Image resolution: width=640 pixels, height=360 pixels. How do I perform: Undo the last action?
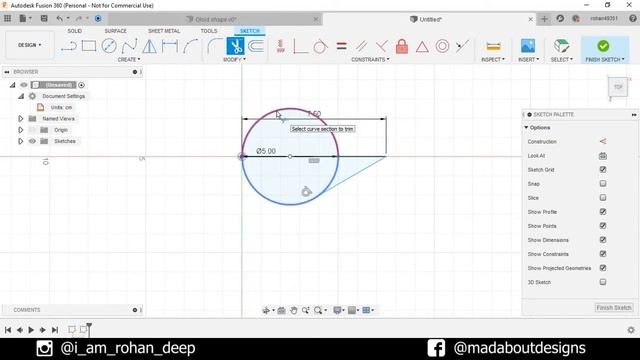tap(60, 18)
